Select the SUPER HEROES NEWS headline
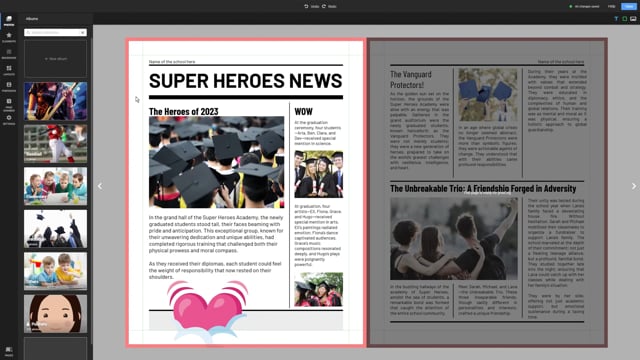Image resolution: width=640 pixels, height=360 pixels. coord(246,80)
